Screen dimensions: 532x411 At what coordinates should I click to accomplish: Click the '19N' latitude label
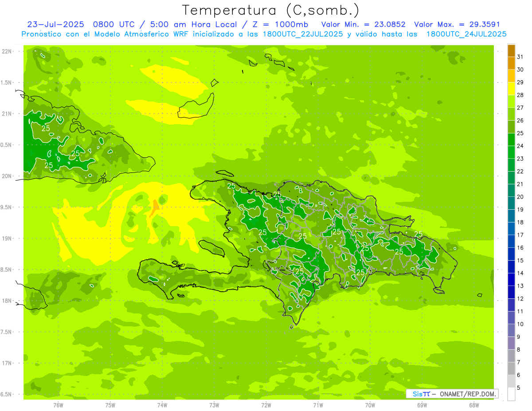pos(7,239)
